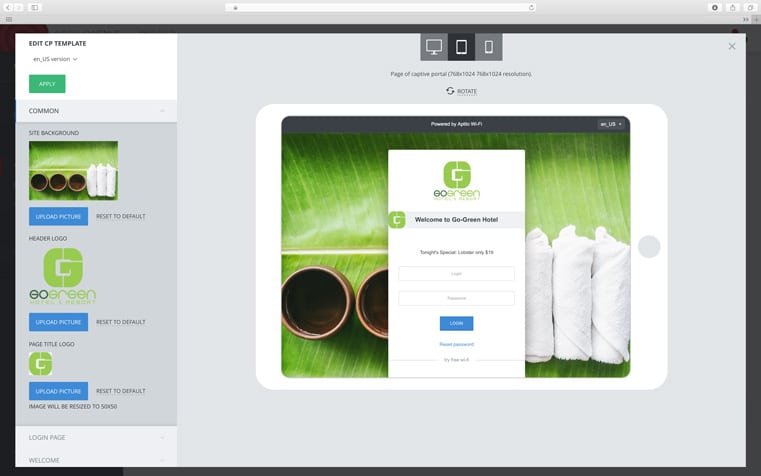Click the browser share icon
Screen dimensions: 761x476
click(x=733, y=7)
